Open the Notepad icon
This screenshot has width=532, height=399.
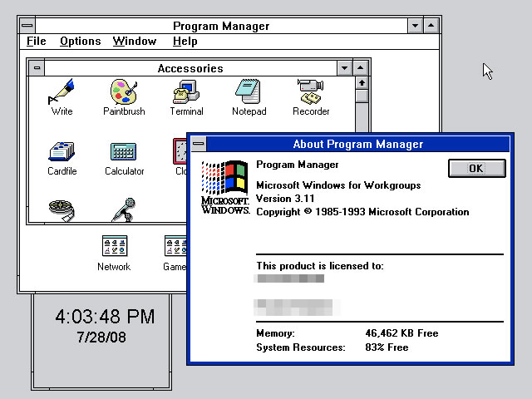coord(249,91)
